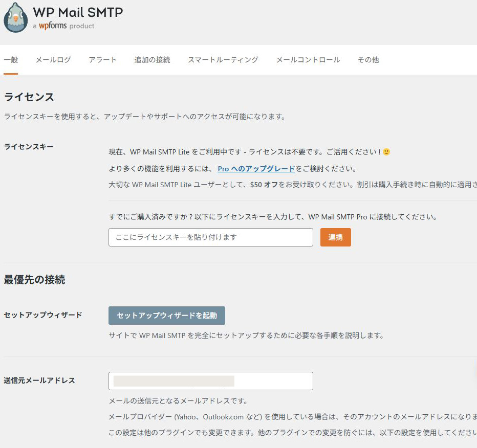The width and height of the screenshot is (477, 448).
Task: Click the 送信元メールアドレス input field
Action: [x=211, y=381]
